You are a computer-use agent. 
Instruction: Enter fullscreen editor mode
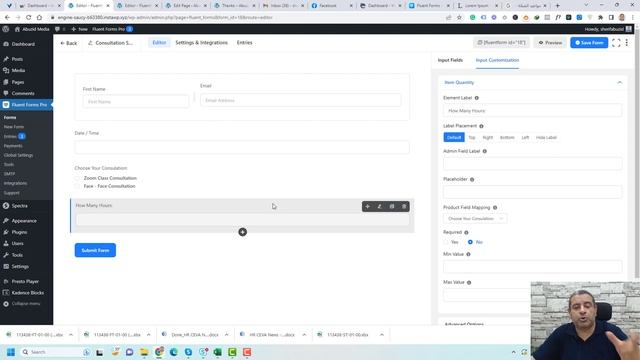coord(616,43)
